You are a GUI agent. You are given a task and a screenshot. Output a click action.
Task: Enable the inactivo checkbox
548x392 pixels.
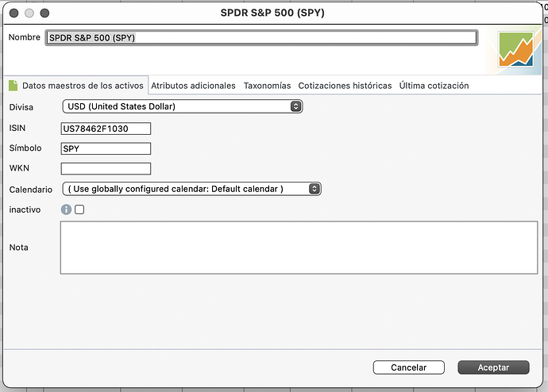[x=79, y=209]
